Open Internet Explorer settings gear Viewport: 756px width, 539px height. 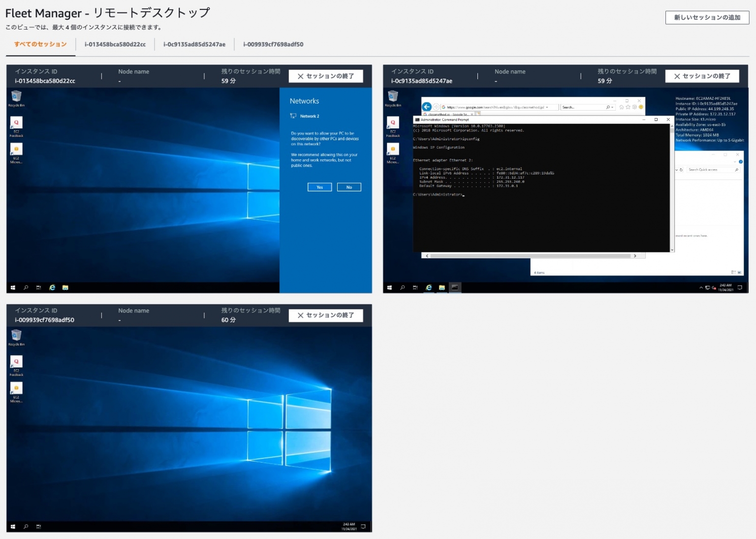click(634, 107)
